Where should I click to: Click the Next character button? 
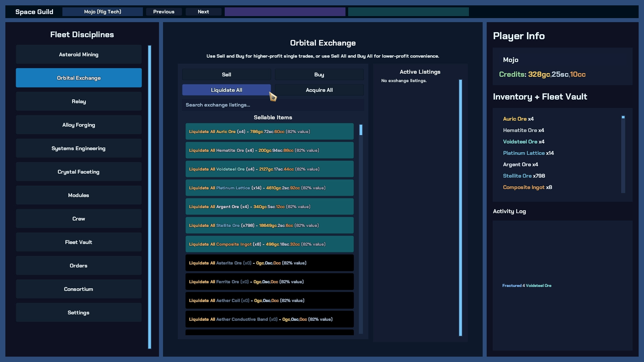[x=203, y=12]
